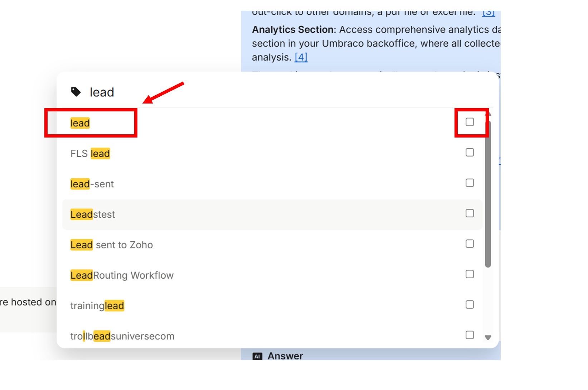Tick the LeadRouting Workflow checkbox
This screenshot has height=390, width=588.
(470, 274)
